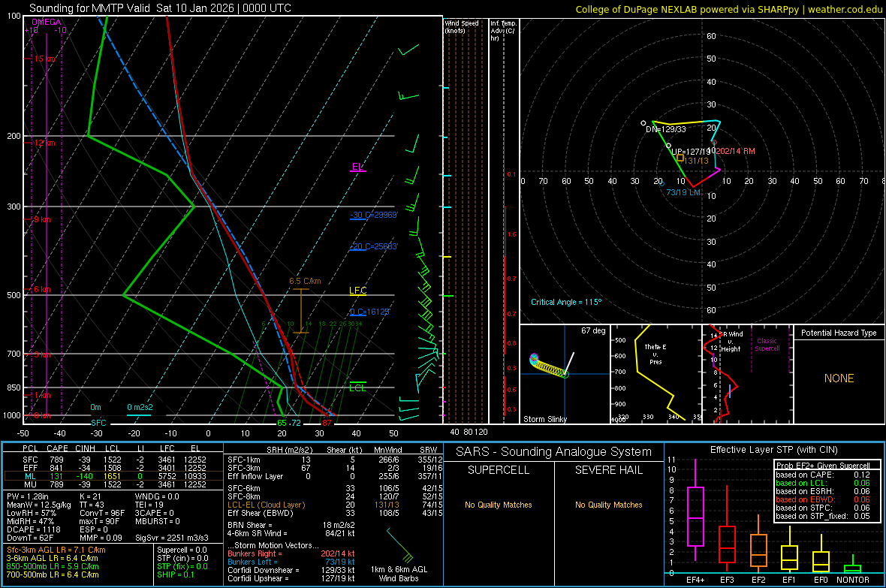Select the '73/19 LM' hodograph label

(x=683, y=192)
